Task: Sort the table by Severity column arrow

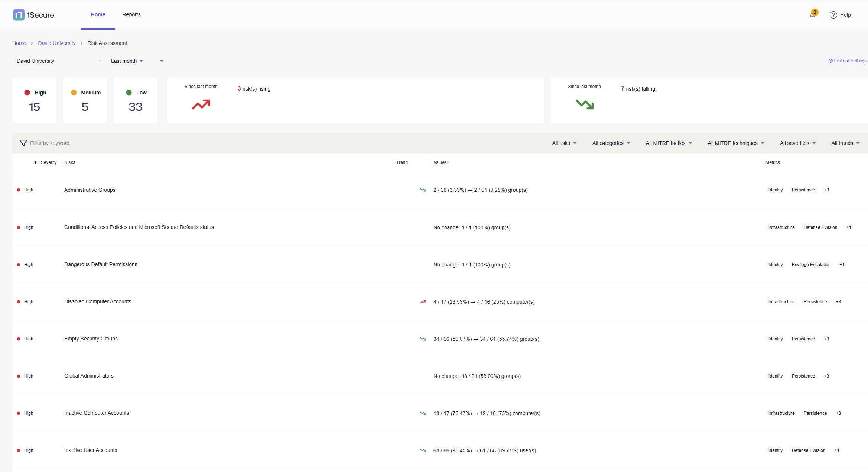Action: tap(36, 162)
